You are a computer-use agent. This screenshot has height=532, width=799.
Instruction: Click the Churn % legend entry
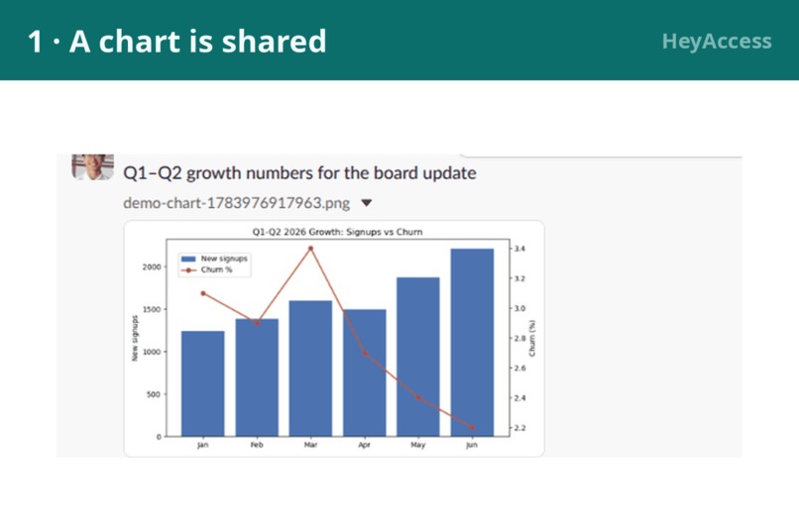pos(207,269)
